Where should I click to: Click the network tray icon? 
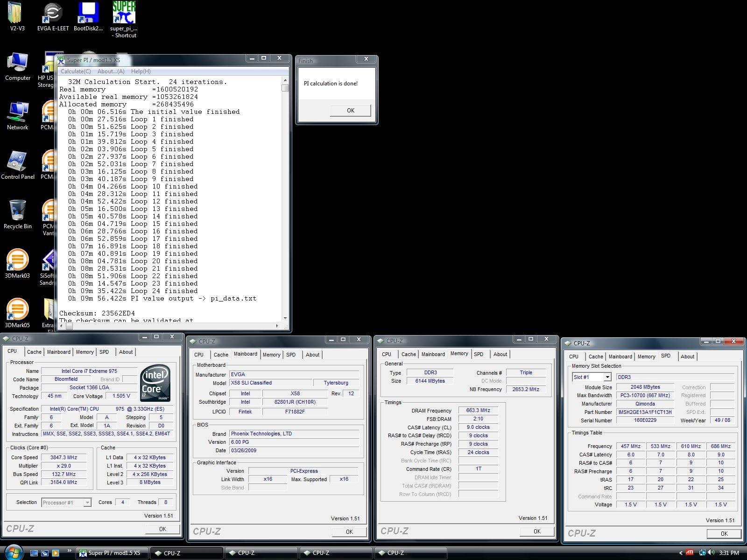coord(703,553)
